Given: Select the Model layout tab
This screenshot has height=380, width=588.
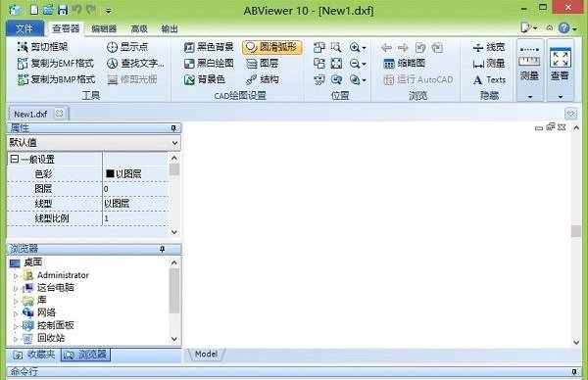Looking at the screenshot, I should point(206,355).
